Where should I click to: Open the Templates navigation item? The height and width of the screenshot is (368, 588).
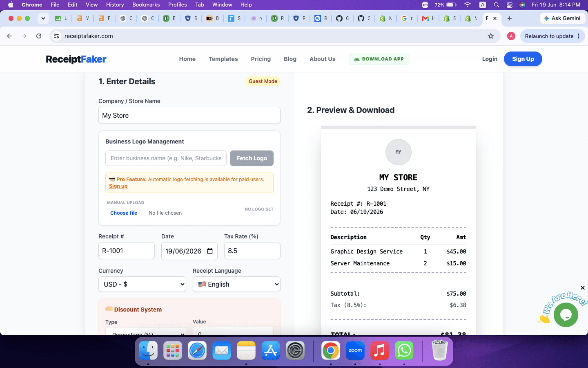(x=223, y=59)
